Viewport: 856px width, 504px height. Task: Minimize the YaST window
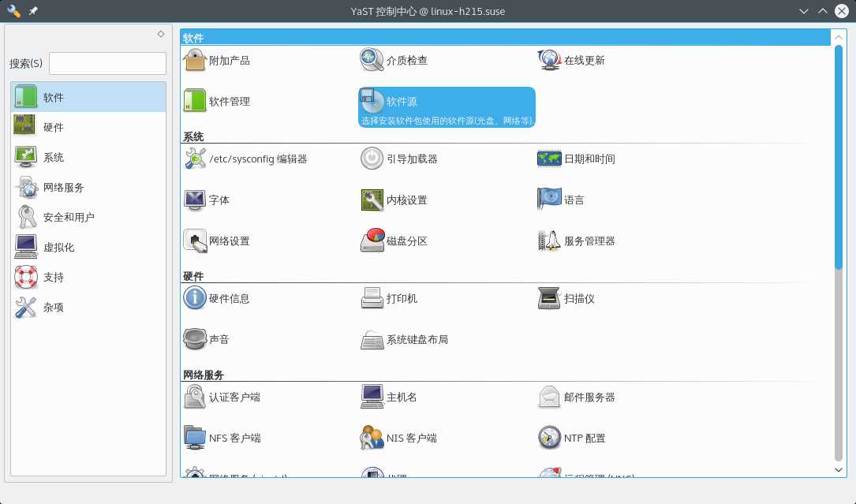tap(804, 11)
